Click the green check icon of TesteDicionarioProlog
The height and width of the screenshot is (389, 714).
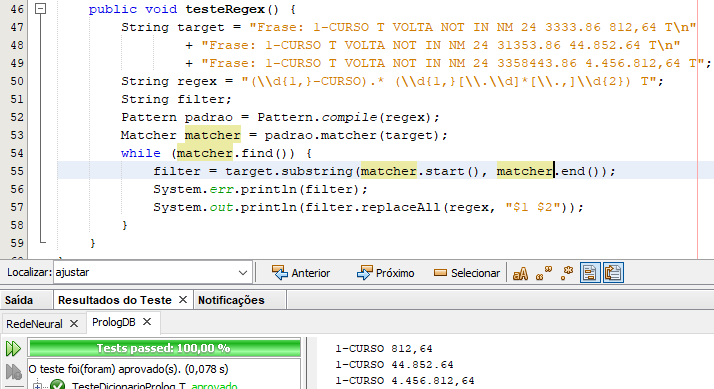57,385
